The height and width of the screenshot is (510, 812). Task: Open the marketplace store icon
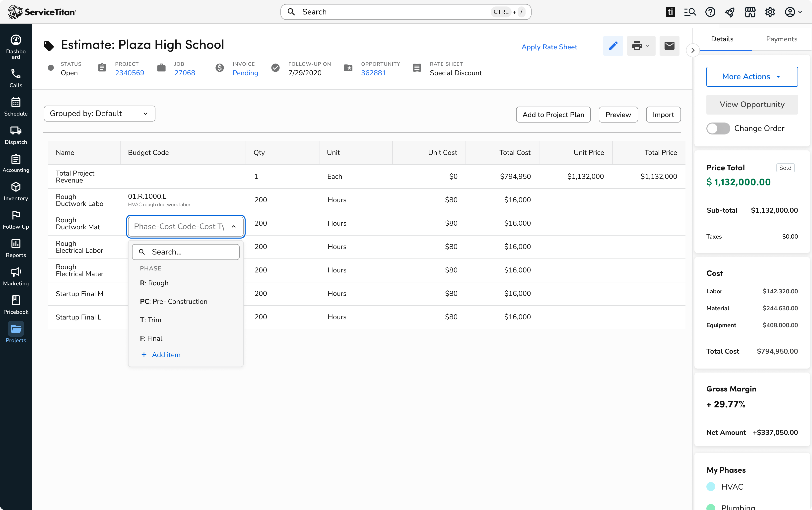tap(750, 12)
